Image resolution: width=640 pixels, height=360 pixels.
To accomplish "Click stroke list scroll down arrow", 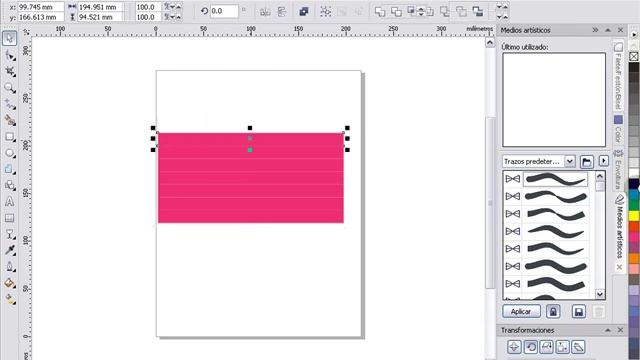I will [600, 294].
